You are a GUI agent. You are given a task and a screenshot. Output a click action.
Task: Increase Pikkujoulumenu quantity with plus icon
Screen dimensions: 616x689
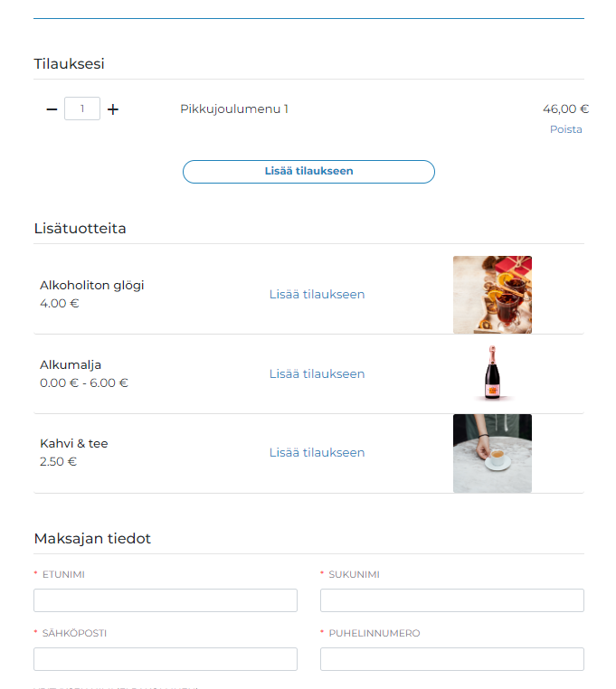pyautogui.click(x=113, y=109)
